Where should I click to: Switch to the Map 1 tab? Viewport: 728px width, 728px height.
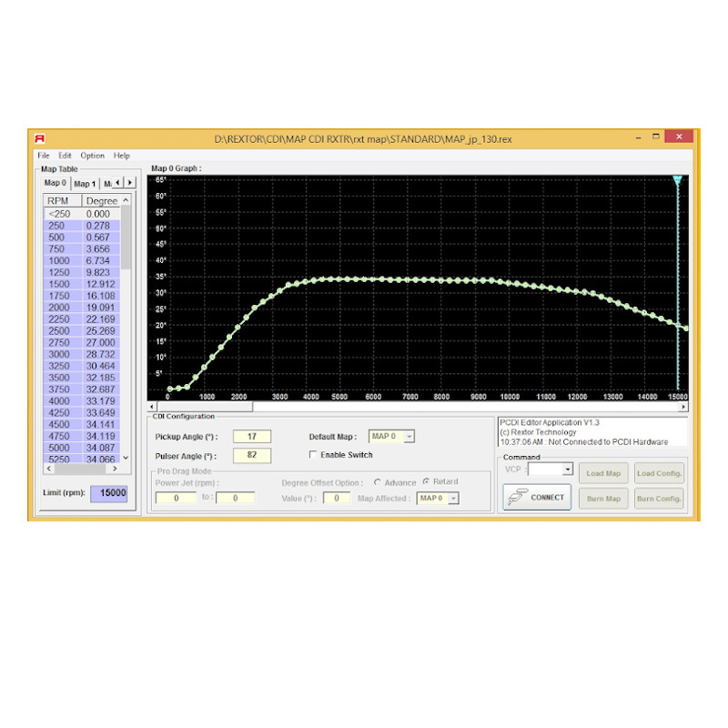(x=85, y=183)
